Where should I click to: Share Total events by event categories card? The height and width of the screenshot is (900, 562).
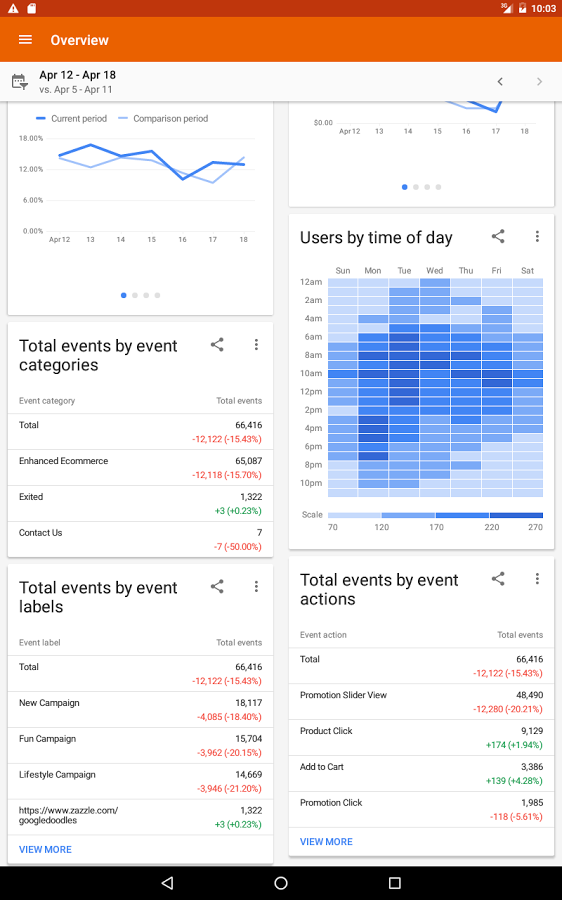[x=217, y=345]
